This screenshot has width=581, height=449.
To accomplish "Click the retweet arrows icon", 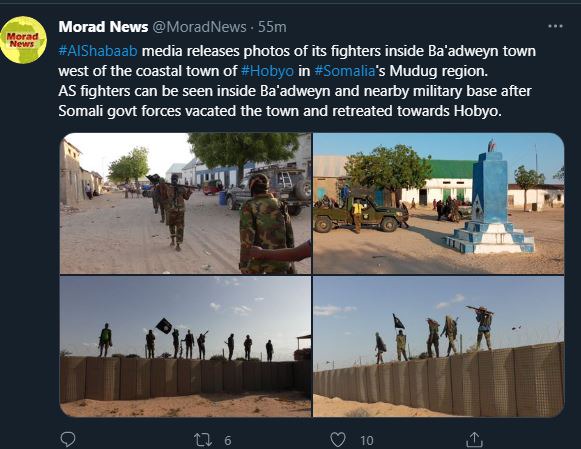I will click(203, 440).
